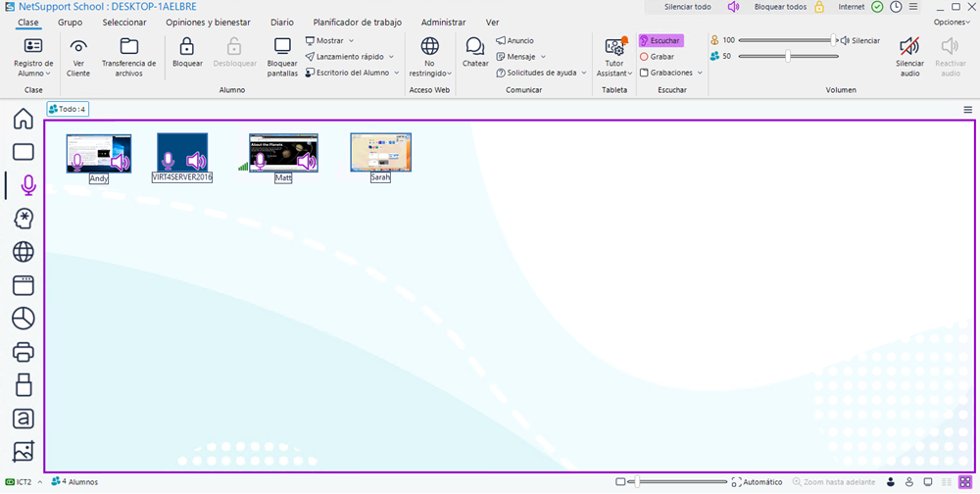
Task: Toggle Escuchar listen mode
Action: pos(661,40)
